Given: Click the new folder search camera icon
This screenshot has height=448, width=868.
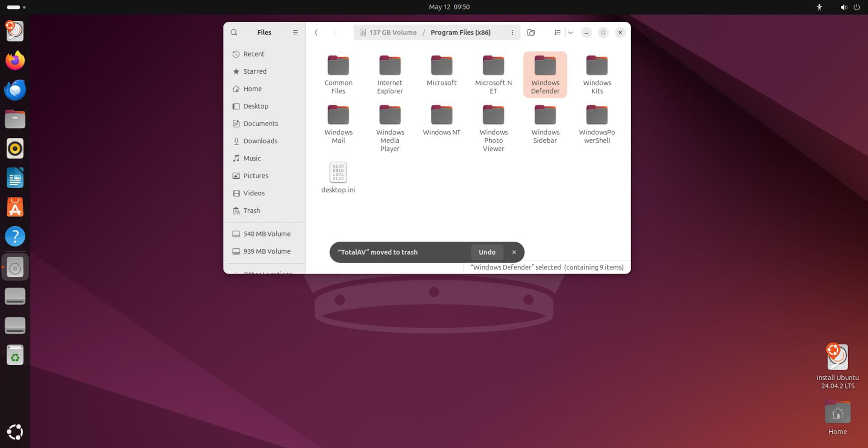Looking at the screenshot, I should [x=531, y=33].
